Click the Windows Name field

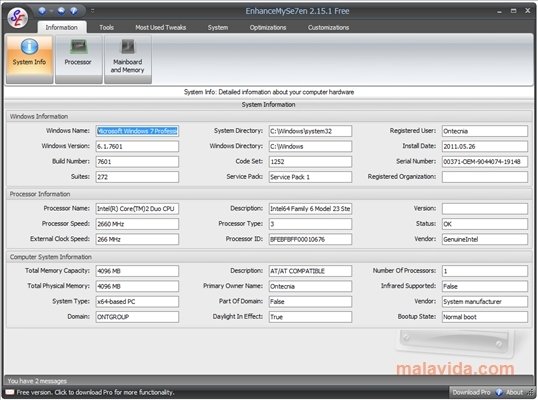pyautogui.click(x=137, y=131)
